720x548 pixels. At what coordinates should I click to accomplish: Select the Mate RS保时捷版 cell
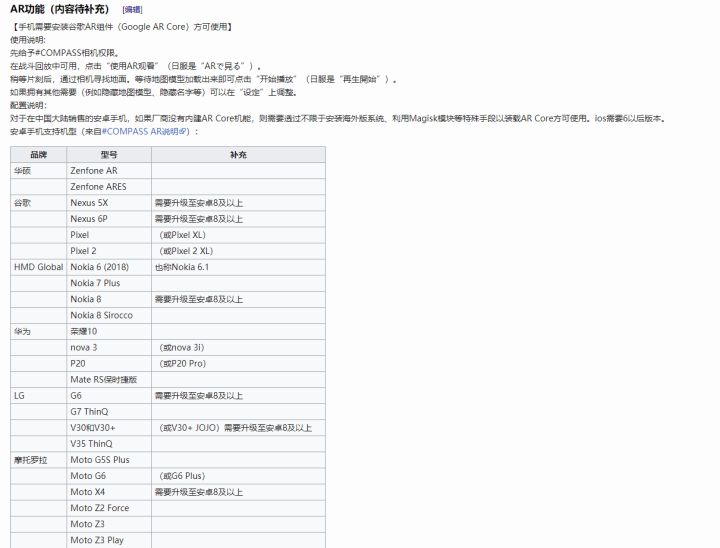[109, 380]
